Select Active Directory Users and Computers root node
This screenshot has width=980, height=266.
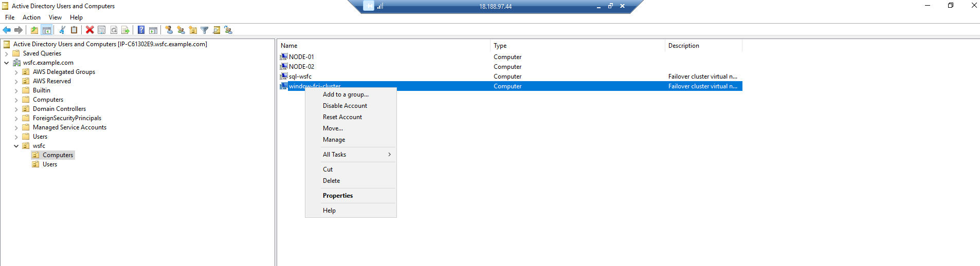click(110, 44)
